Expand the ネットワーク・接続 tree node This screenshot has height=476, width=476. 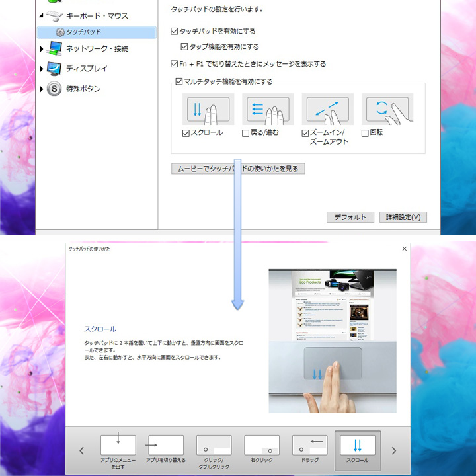42,49
